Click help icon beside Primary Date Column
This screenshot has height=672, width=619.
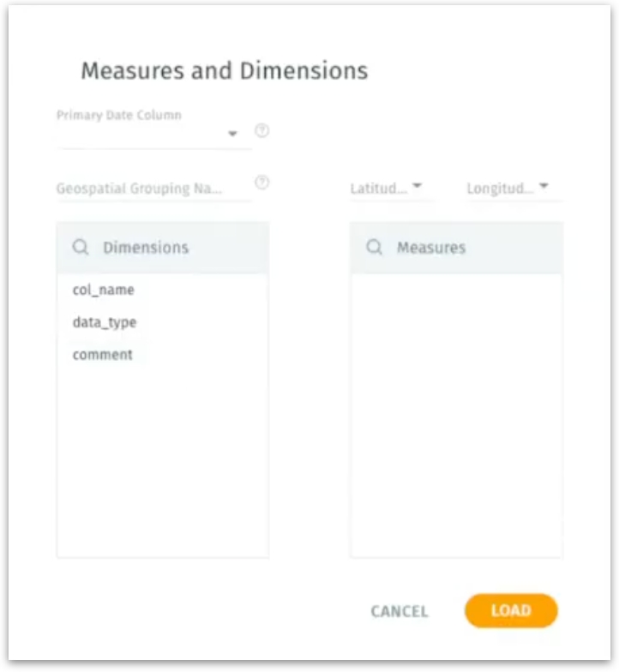point(262,131)
